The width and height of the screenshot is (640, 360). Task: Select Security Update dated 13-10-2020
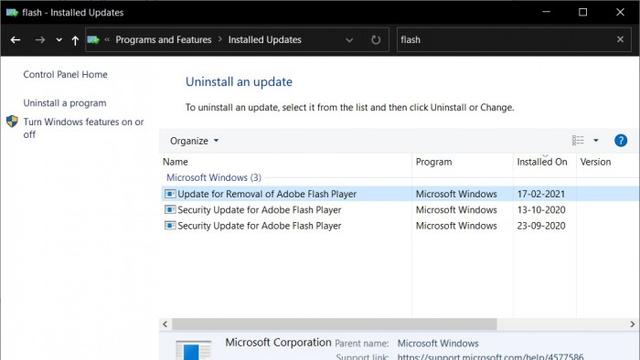pyautogui.click(x=400, y=210)
